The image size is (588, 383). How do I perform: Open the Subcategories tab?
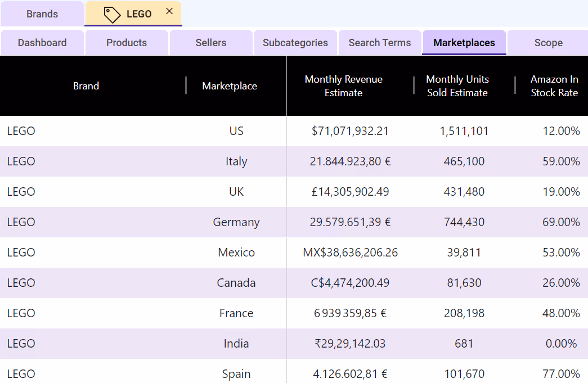tap(295, 43)
